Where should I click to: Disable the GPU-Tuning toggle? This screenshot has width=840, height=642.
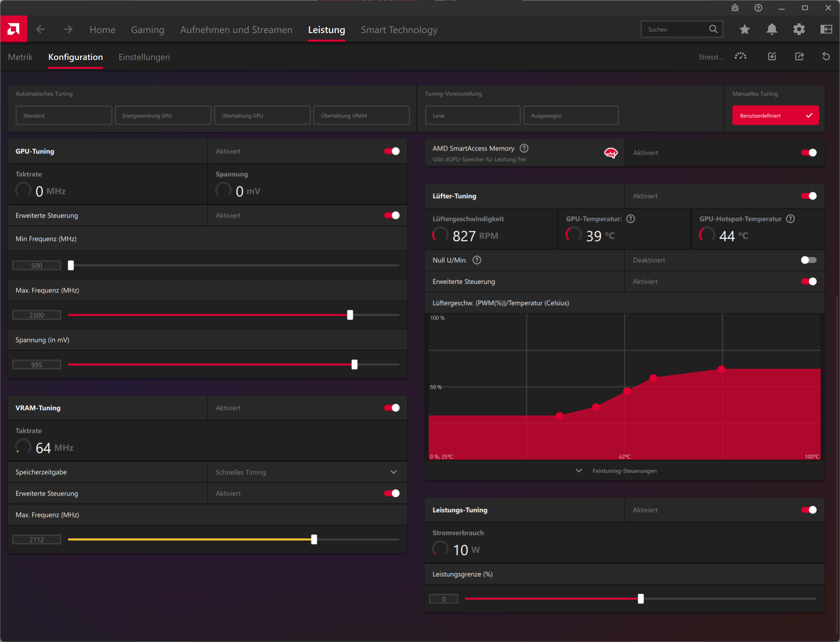click(392, 151)
